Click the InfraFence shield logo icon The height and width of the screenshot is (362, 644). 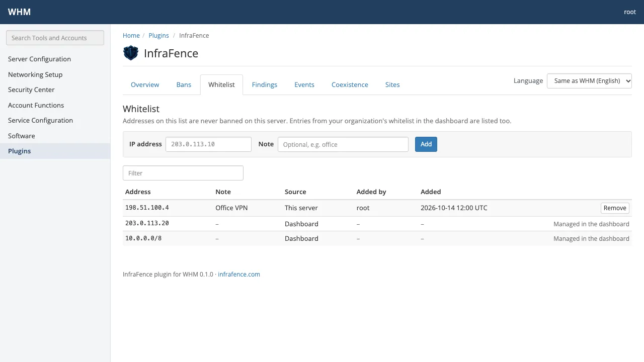click(x=131, y=53)
